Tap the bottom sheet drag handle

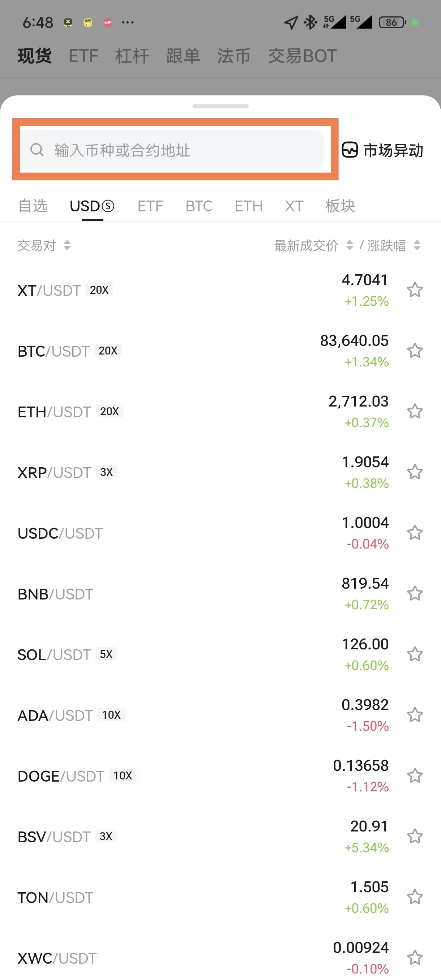[x=220, y=106]
